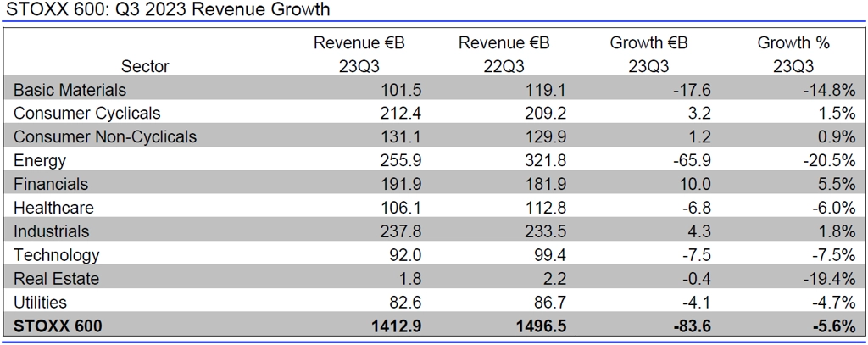Click Utilities 23Q3 revenue 82.6
This screenshot has height=345, width=868.
(404, 302)
